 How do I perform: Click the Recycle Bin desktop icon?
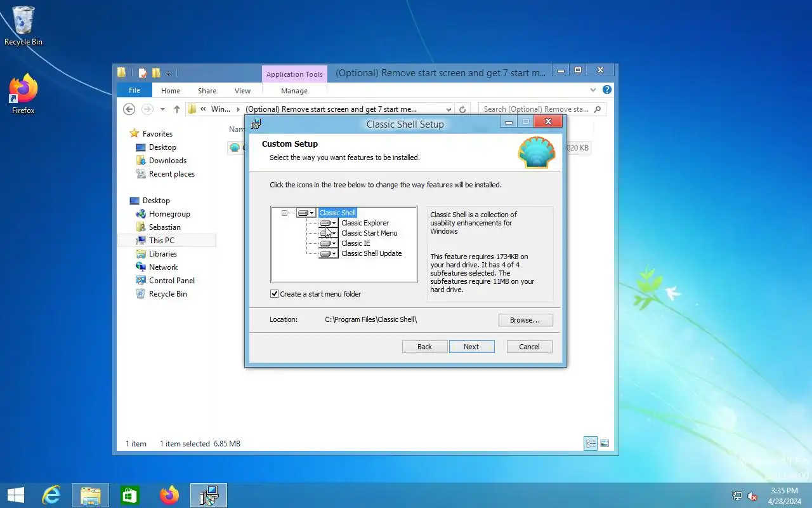(x=23, y=26)
